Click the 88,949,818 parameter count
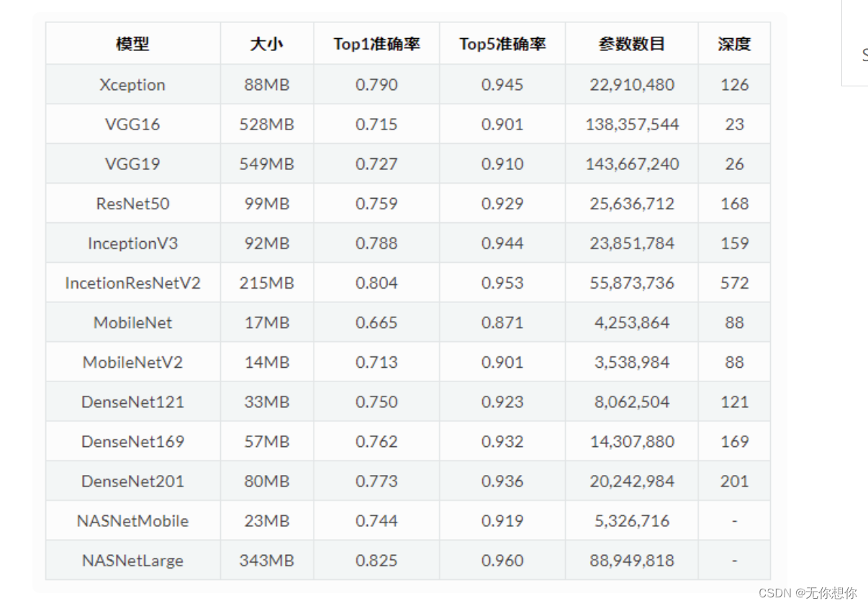Screen dimensions: 868x606 click(632, 560)
